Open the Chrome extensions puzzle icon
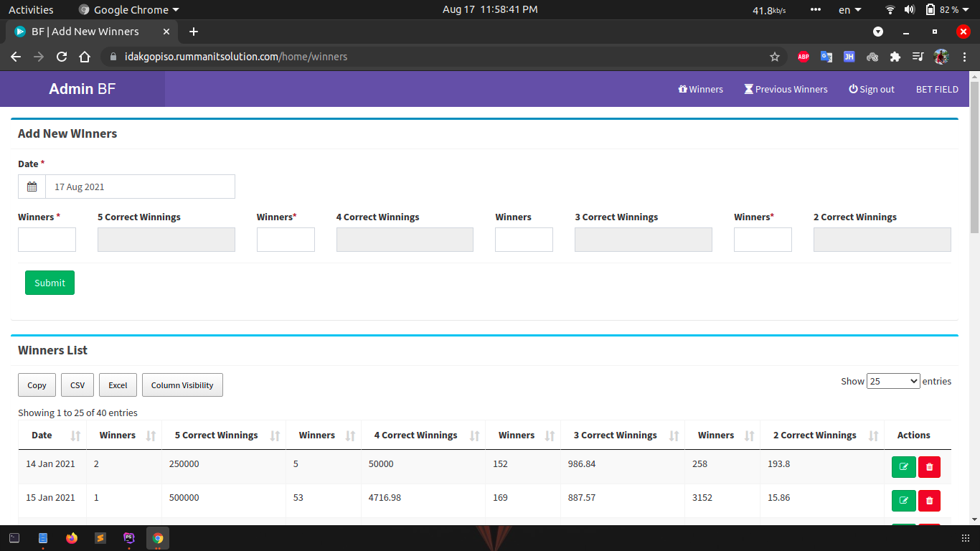This screenshot has width=980, height=551. coord(895,57)
